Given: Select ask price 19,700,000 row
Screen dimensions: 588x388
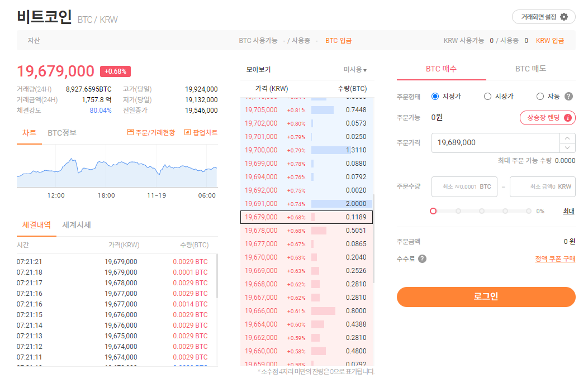Looking at the screenshot, I should [306, 150].
